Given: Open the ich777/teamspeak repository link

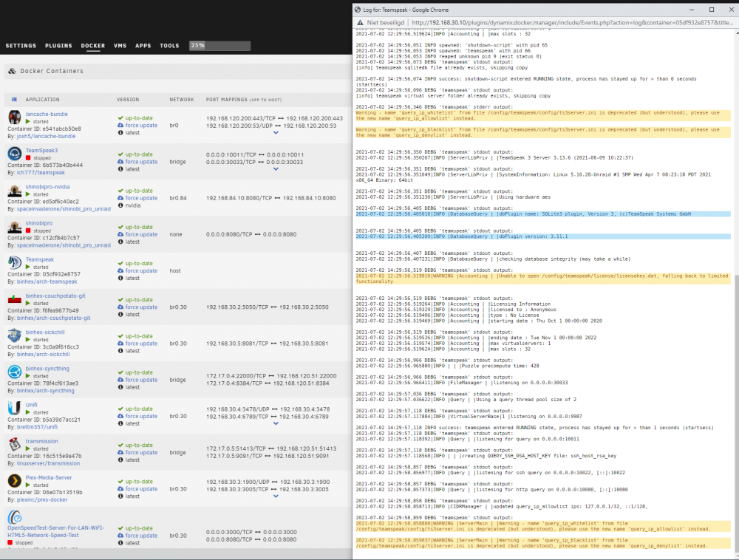Looking at the screenshot, I should 41,173.
